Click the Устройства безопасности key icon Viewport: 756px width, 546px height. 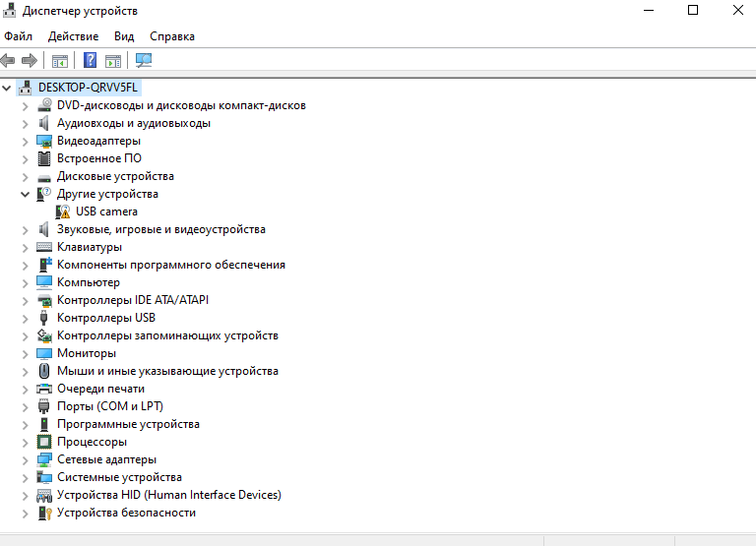tap(44, 513)
